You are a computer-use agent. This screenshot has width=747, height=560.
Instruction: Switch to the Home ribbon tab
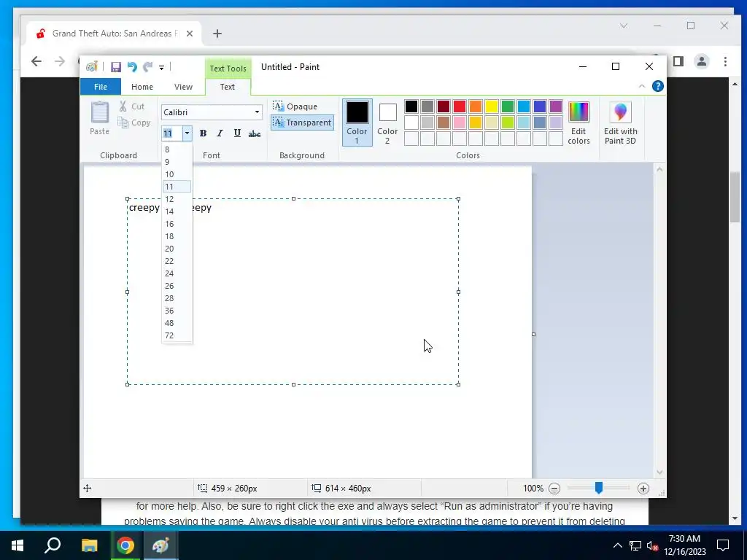(142, 87)
